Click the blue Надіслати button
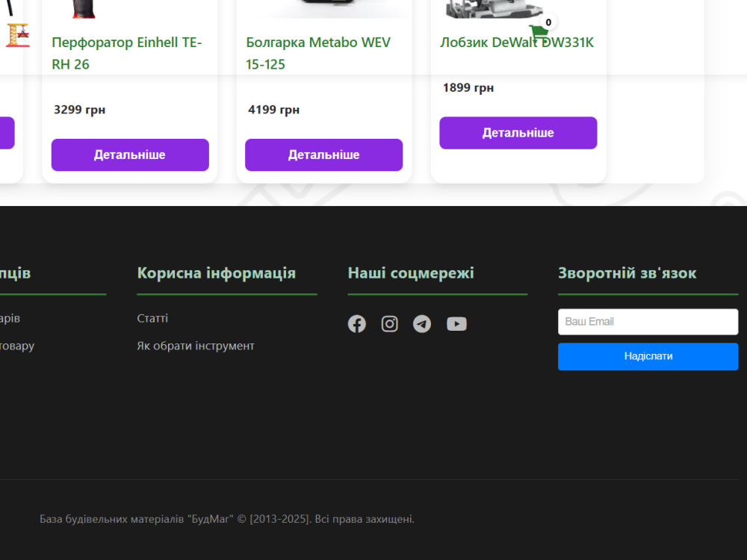 click(648, 356)
